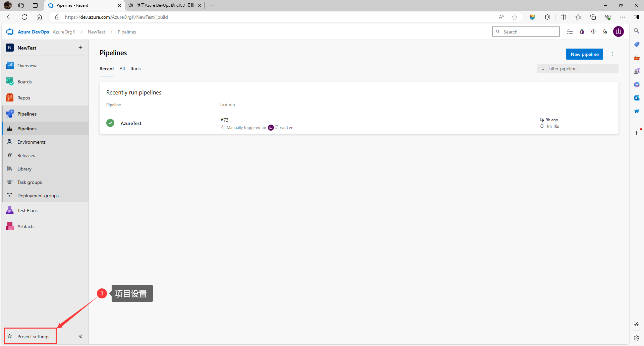Click browser refresh button
The image size is (644, 346).
coord(24,17)
